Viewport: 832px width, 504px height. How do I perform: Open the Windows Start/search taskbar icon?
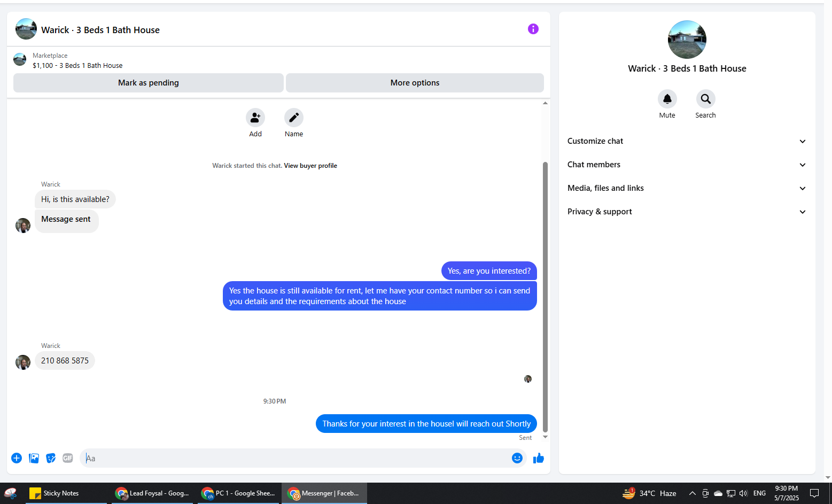pos(11,493)
